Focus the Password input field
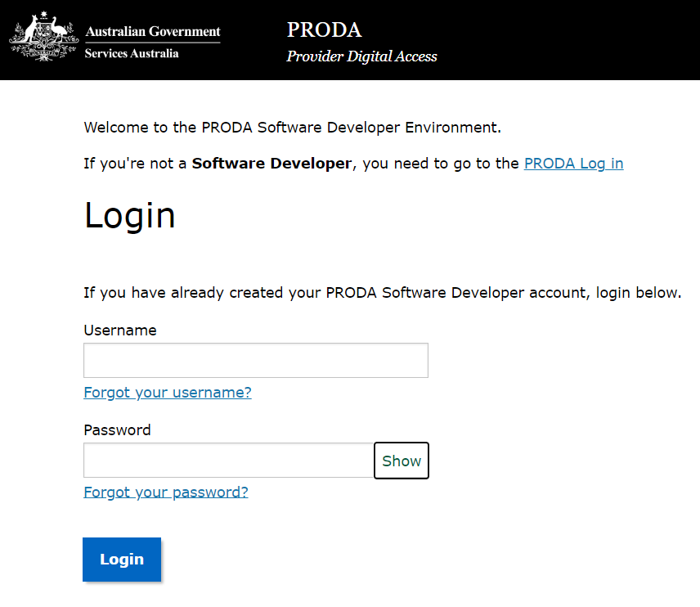 [x=229, y=461]
